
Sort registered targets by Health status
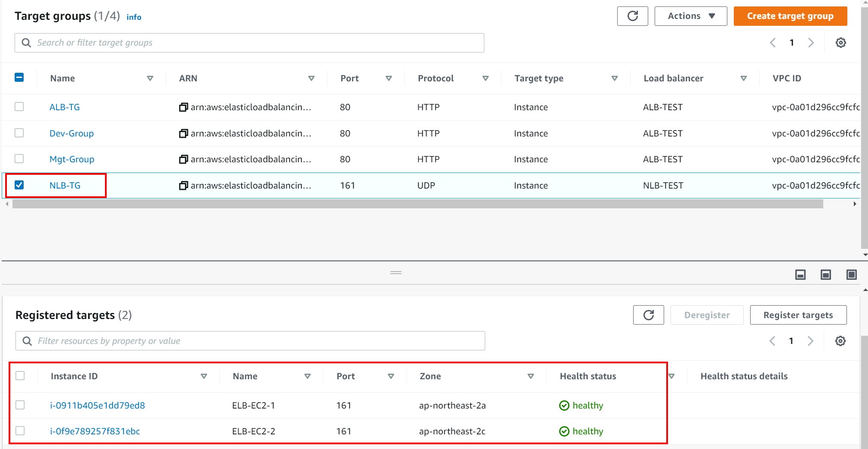671,376
